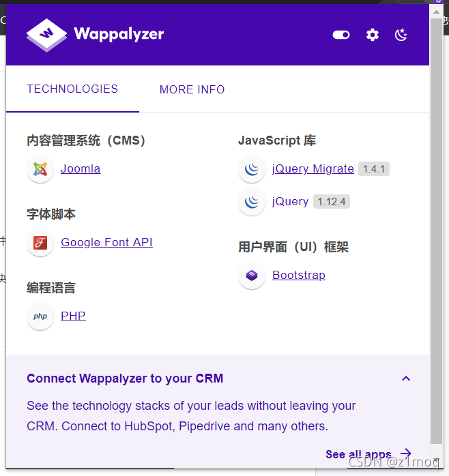This screenshot has width=449, height=476.
Task: Click the 编程语言 heading
Action: pyautogui.click(x=51, y=288)
